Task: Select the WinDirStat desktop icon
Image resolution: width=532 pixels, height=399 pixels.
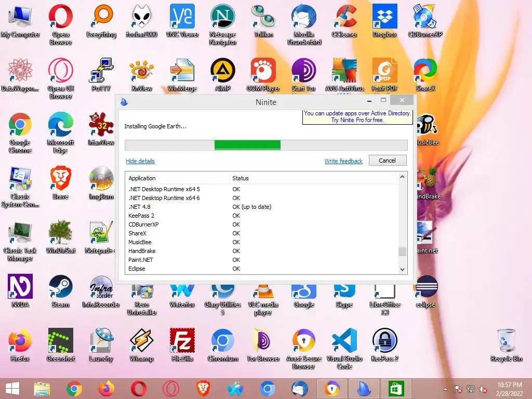Action: (x=60, y=237)
